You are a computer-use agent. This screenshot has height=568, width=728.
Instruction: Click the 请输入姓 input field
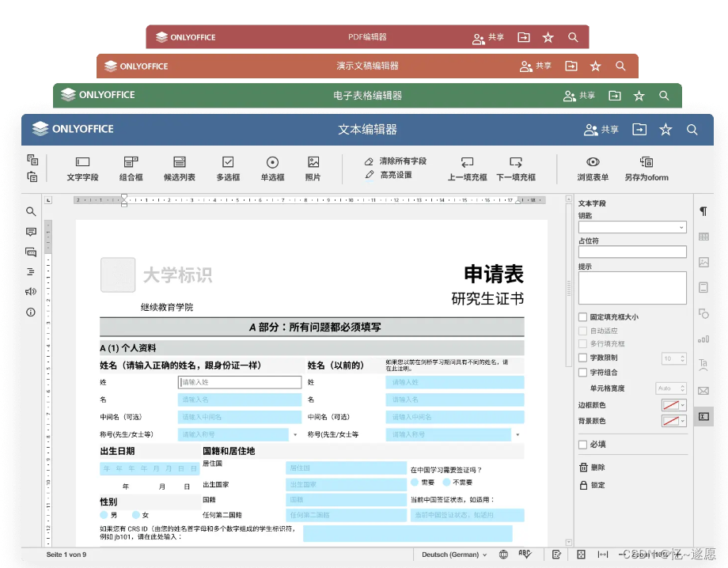tap(239, 383)
